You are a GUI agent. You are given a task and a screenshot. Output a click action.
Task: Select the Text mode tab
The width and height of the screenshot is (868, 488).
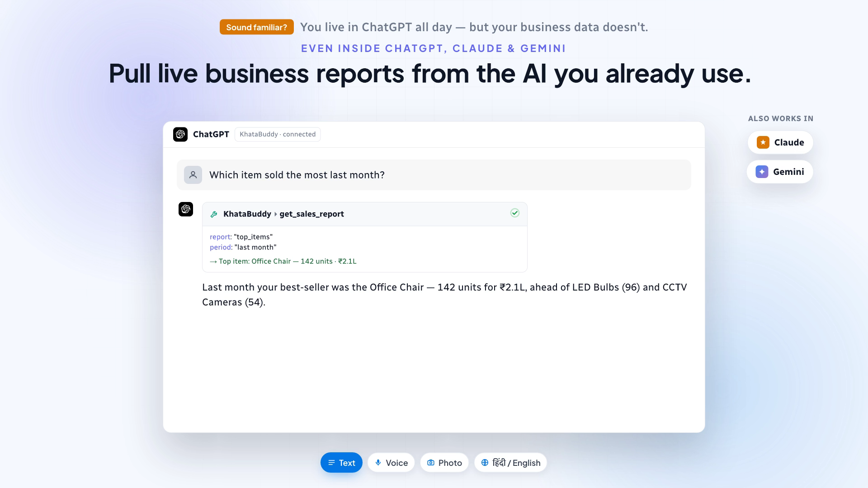point(341,463)
